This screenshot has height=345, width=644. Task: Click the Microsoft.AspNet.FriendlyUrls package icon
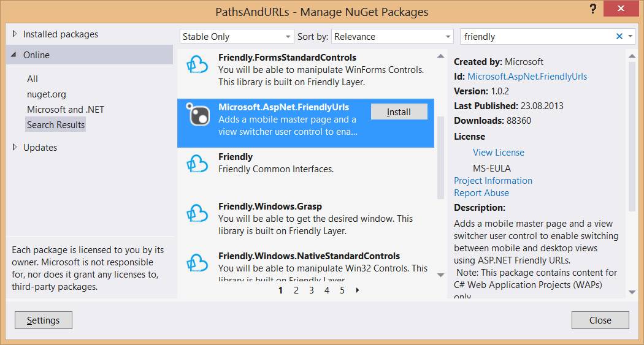[198, 115]
